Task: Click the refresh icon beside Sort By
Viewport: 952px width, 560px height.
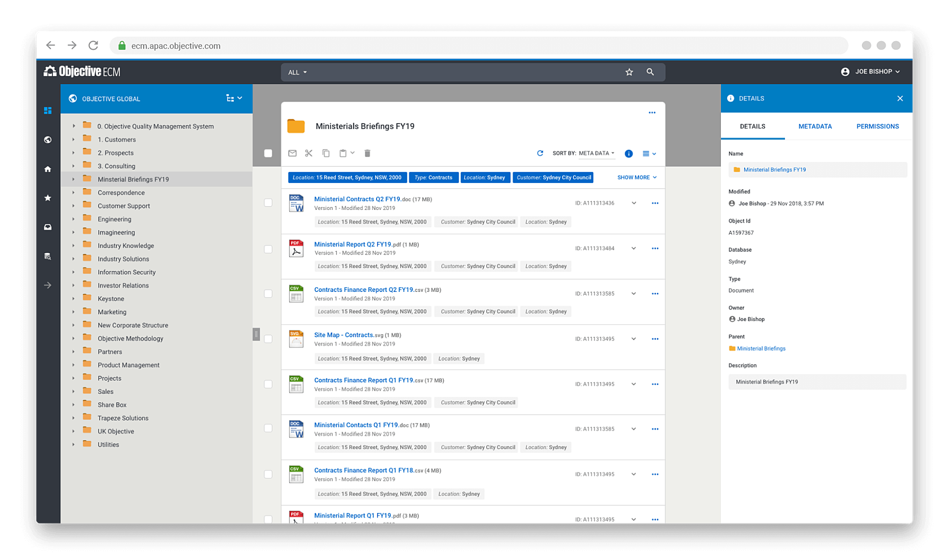Action: [540, 153]
